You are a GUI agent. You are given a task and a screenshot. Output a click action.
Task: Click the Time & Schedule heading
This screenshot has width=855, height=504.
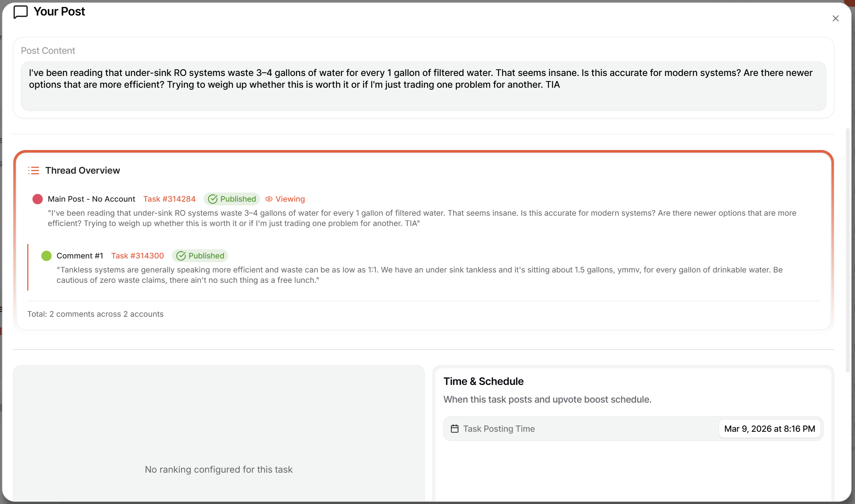(x=483, y=381)
